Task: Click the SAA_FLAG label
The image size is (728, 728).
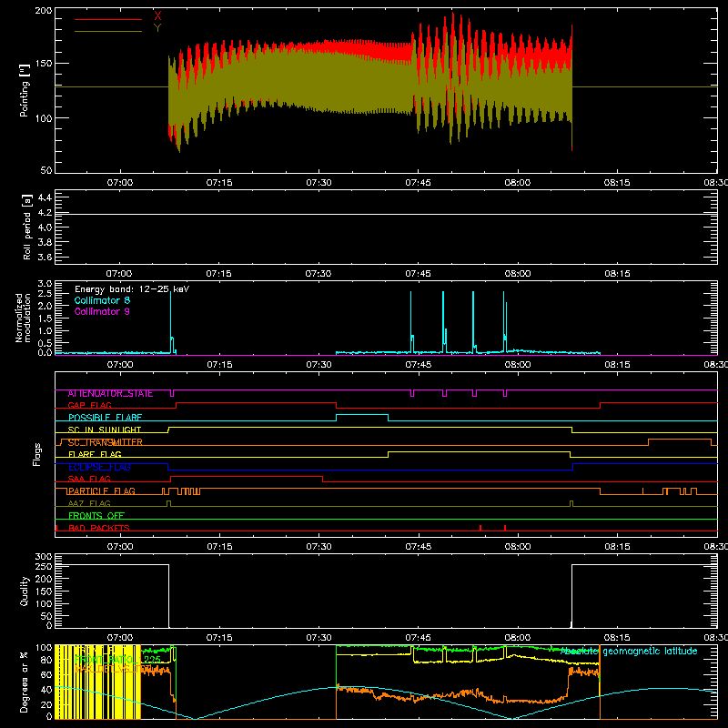Action: (x=89, y=479)
